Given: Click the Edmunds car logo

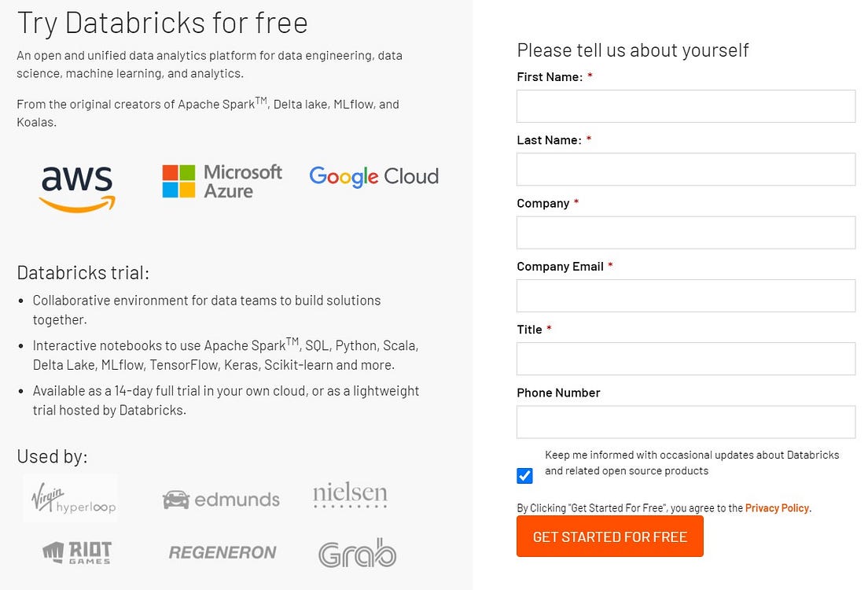Looking at the screenshot, I should pos(221,500).
